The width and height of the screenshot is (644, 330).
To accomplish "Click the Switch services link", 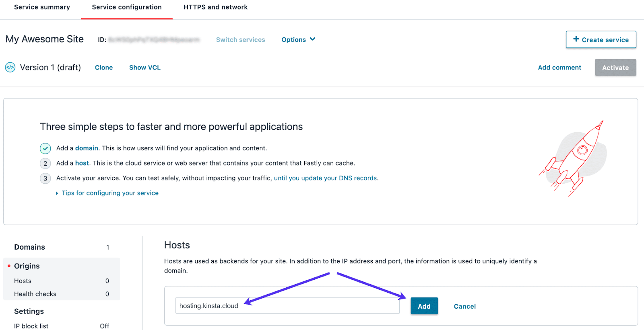I will point(241,40).
